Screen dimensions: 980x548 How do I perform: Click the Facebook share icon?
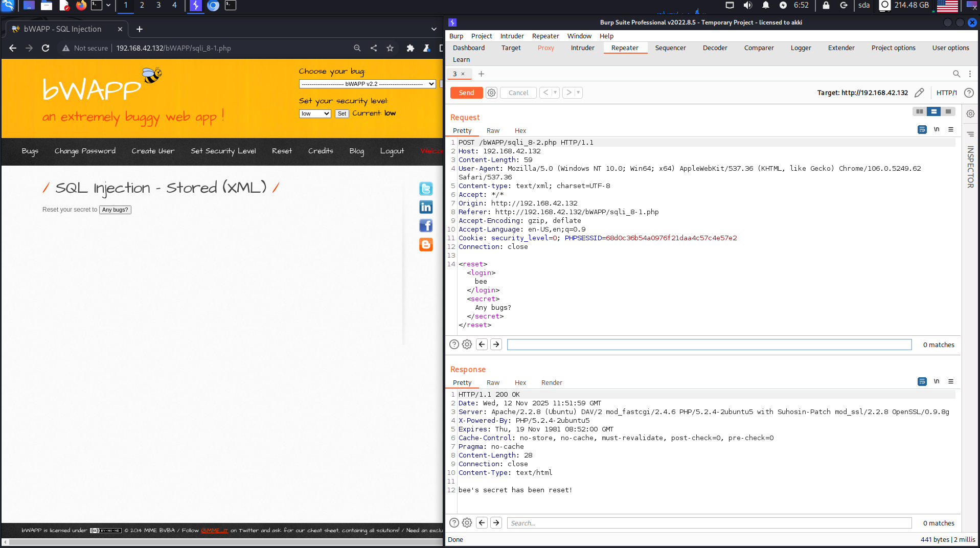(x=425, y=225)
